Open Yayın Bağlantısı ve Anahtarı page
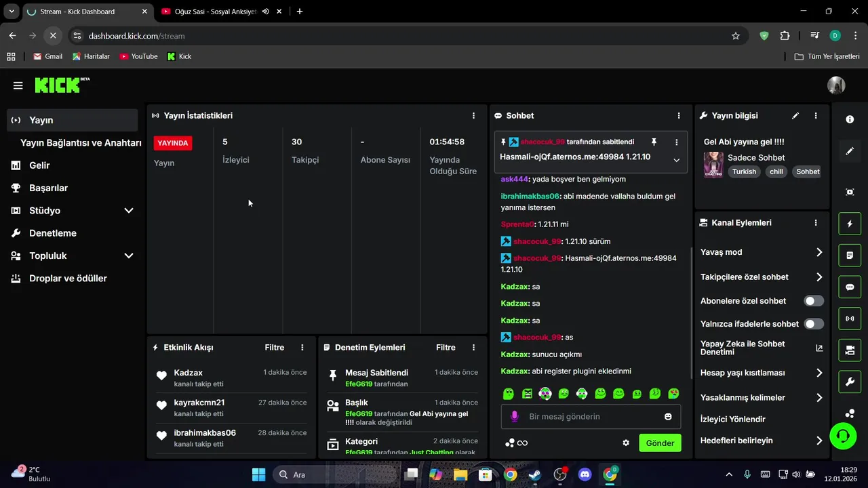The width and height of the screenshot is (868, 488). (81, 143)
